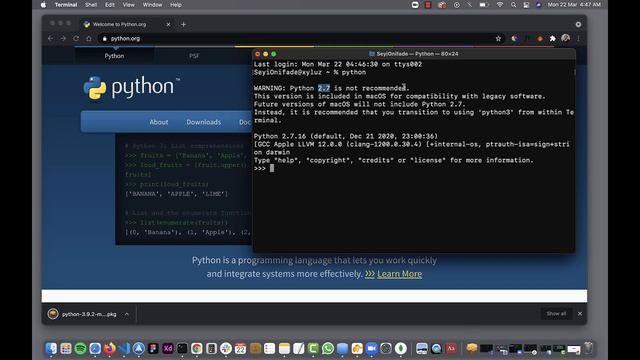Image resolution: width=640 pixels, height=360 pixels.
Task: Click the Python logo on webpage
Action: 131,87
